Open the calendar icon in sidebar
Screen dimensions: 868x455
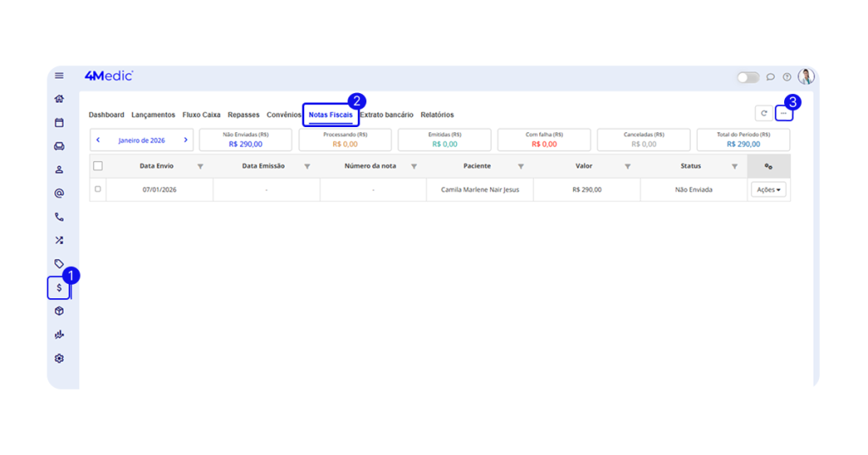(58, 122)
